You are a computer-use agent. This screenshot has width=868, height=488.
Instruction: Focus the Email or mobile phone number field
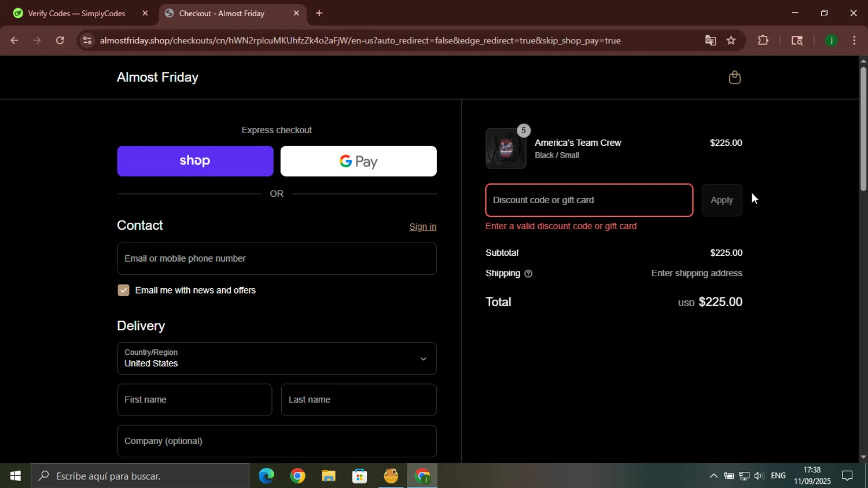point(277,259)
